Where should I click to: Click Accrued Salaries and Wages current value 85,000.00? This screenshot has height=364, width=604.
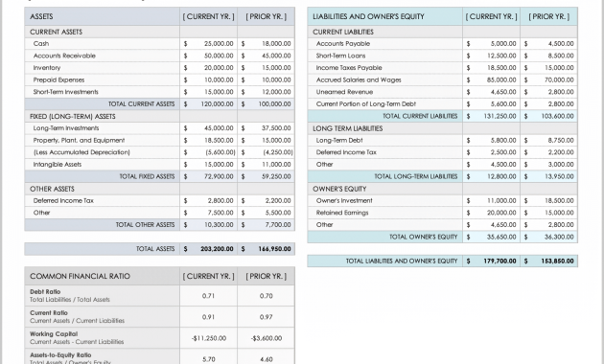point(501,80)
